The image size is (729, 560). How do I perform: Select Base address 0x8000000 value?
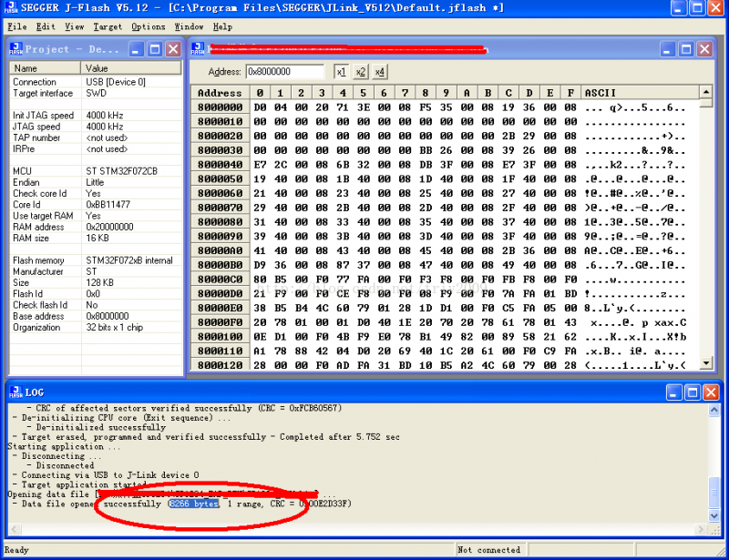pos(108,316)
